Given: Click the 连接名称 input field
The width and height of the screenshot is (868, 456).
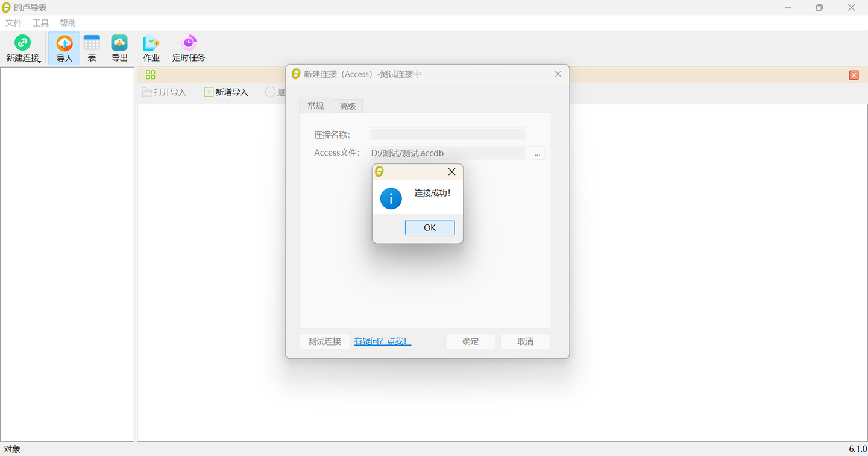Looking at the screenshot, I should pos(447,135).
